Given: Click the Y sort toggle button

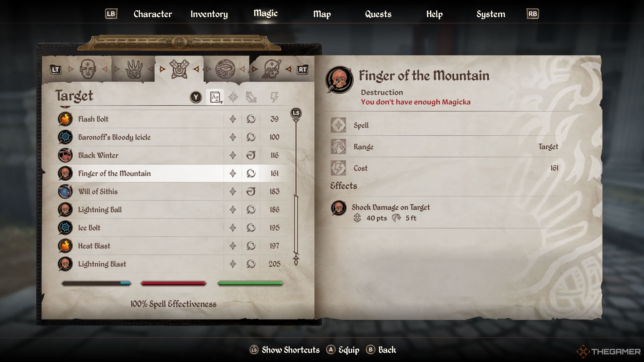Looking at the screenshot, I should (196, 97).
